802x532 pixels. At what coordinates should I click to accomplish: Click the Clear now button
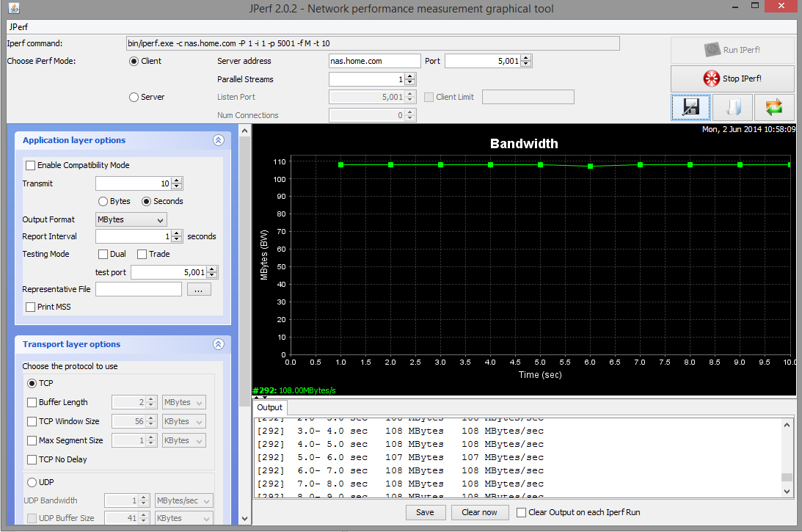[x=480, y=513]
